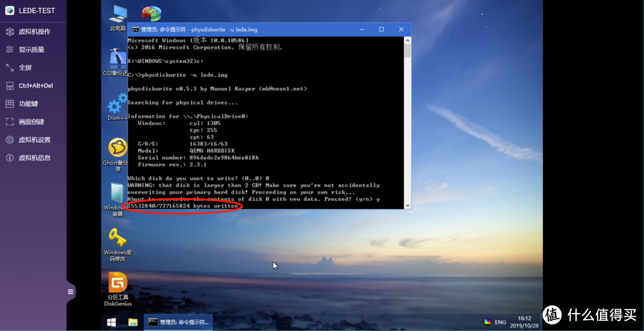Open 虚拟机信息 in the sidebar

(34, 157)
